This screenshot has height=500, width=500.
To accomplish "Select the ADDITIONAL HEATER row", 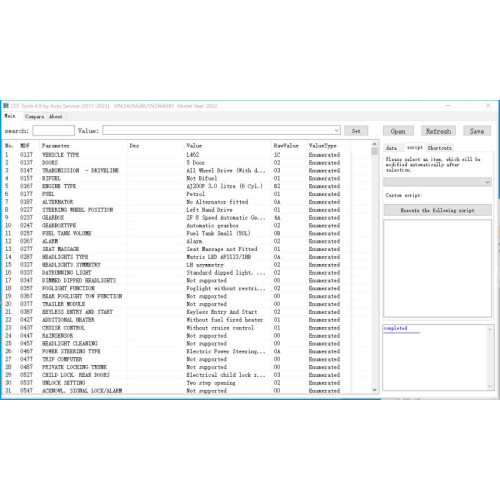I will point(187,320).
